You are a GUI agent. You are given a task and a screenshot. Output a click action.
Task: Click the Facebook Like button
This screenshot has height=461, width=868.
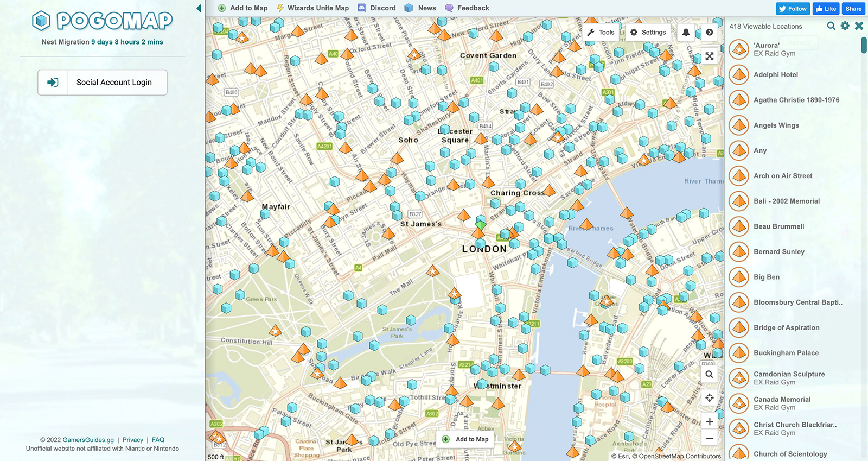pos(826,9)
